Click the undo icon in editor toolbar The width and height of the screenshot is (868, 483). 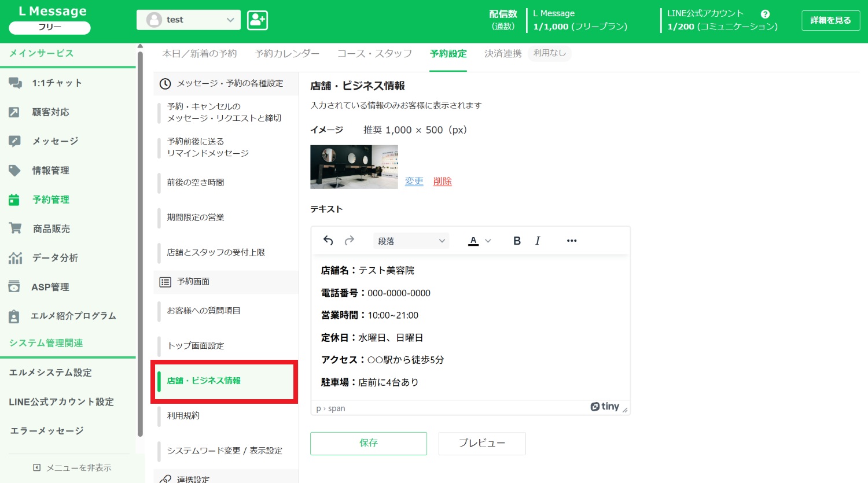328,241
